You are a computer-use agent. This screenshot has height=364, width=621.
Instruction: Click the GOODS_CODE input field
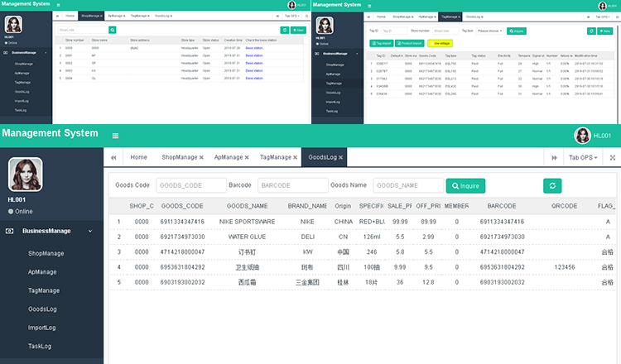pos(191,185)
